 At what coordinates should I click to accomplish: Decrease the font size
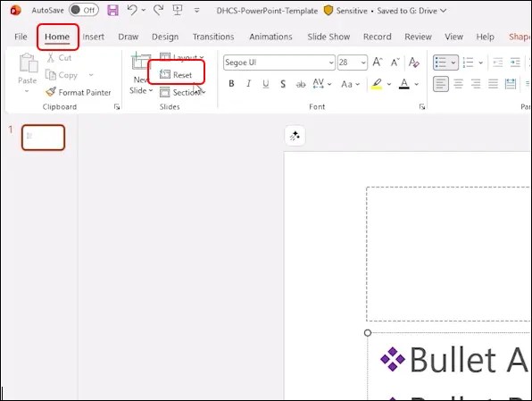pyautogui.click(x=395, y=63)
